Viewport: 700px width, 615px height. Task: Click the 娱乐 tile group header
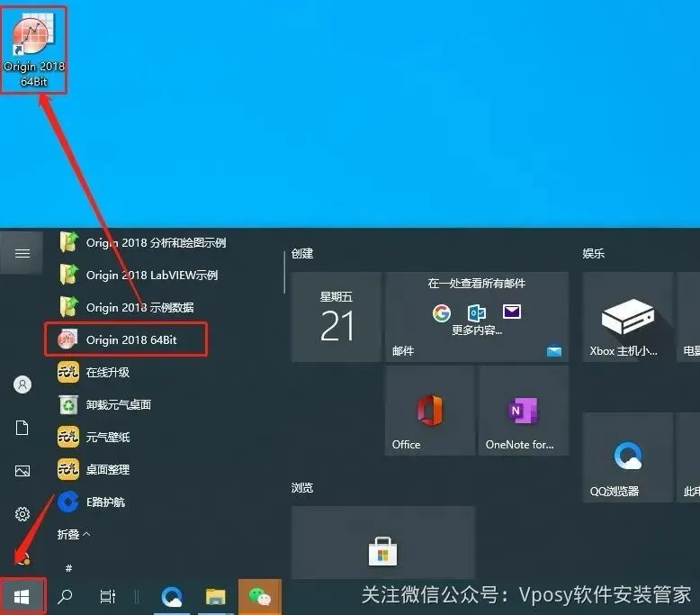point(593,254)
